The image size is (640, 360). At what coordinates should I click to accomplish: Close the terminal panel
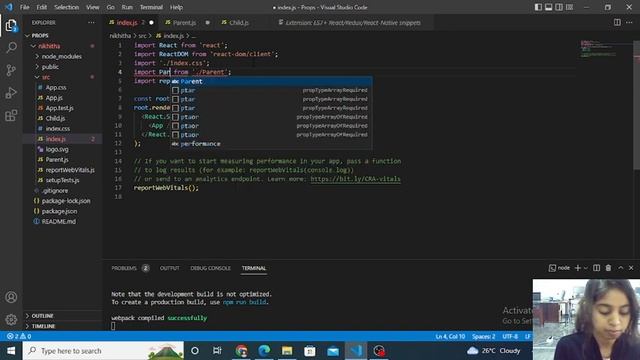point(631,268)
